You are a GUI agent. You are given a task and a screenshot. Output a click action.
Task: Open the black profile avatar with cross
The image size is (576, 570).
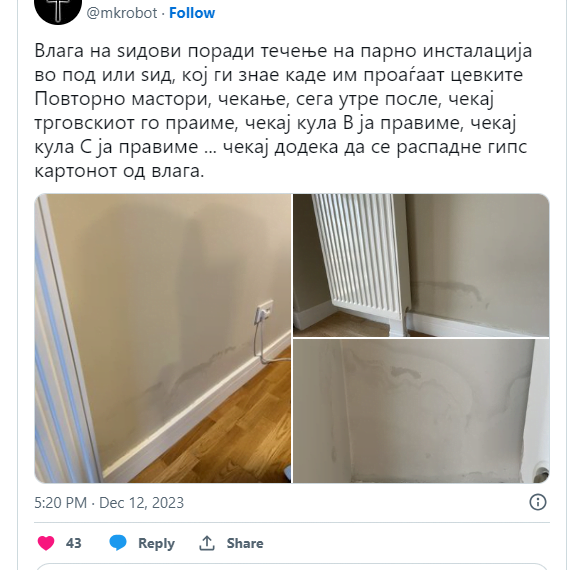(58, 7)
